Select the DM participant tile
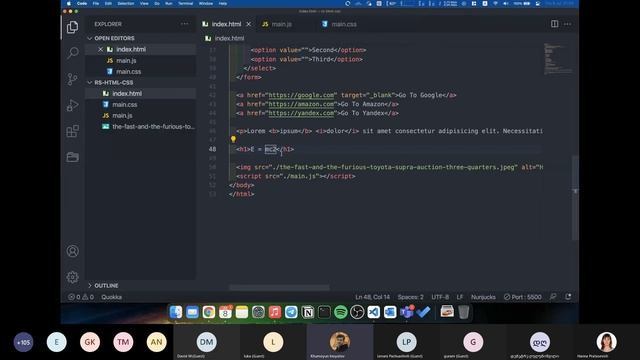This screenshot has height=360, width=640. (207, 342)
